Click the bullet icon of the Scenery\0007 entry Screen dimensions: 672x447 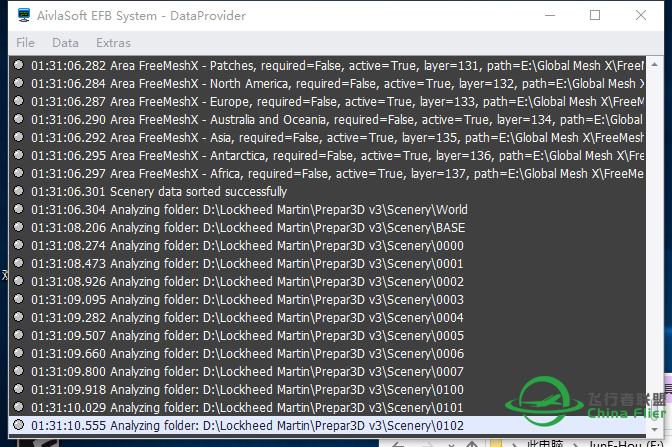18,371
